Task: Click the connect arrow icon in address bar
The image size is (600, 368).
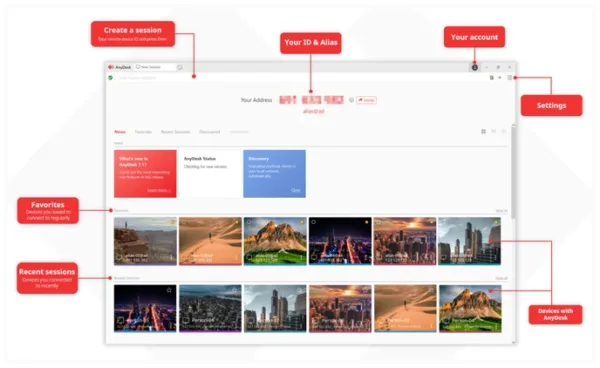Action: pyautogui.click(x=500, y=78)
